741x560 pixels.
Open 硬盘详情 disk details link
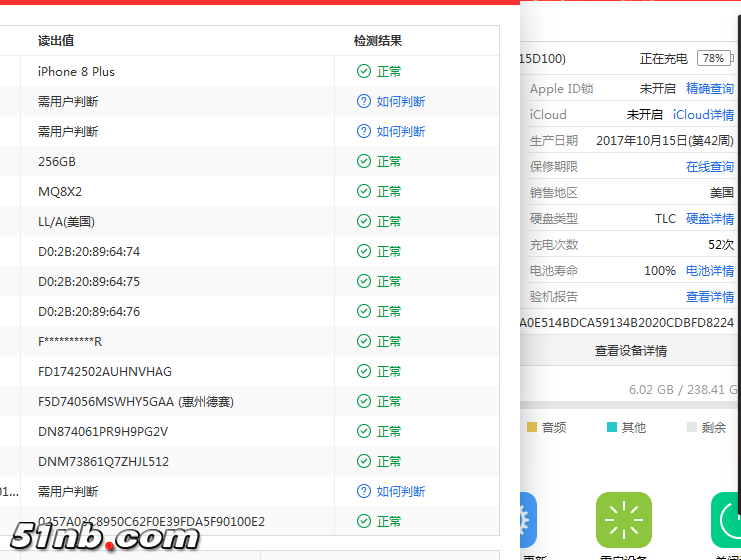point(709,219)
